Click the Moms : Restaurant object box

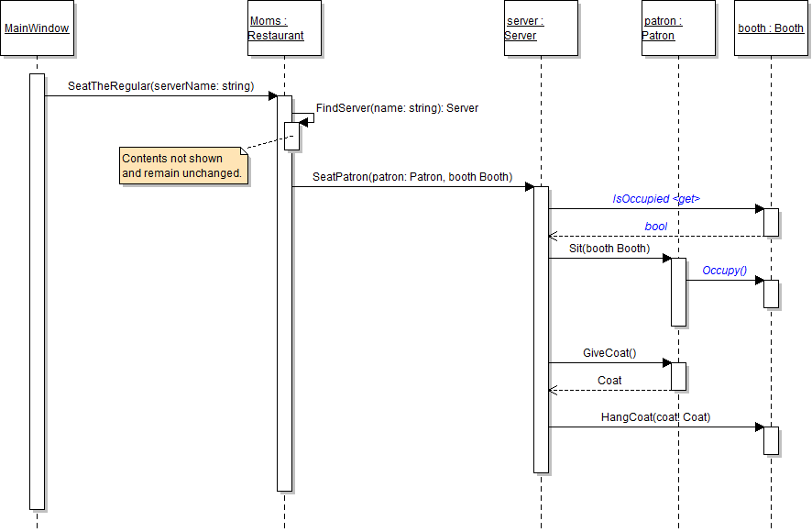click(x=284, y=28)
